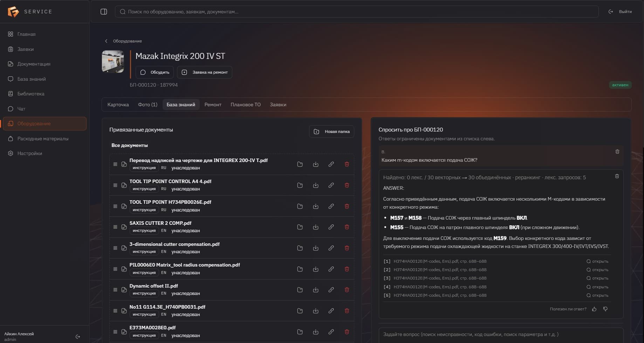644x343 pixels.
Task: Create a Новая папка
Action: [331, 132]
